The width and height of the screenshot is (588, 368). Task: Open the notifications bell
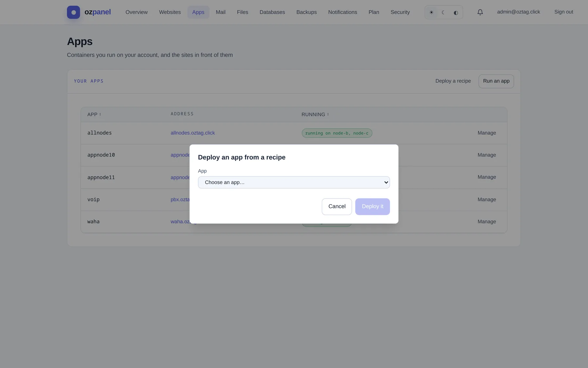click(x=480, y=12)
